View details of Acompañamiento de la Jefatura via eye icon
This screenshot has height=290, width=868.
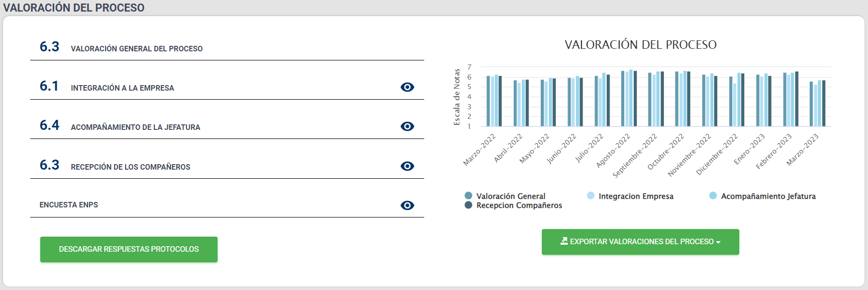tap(407, 126)
